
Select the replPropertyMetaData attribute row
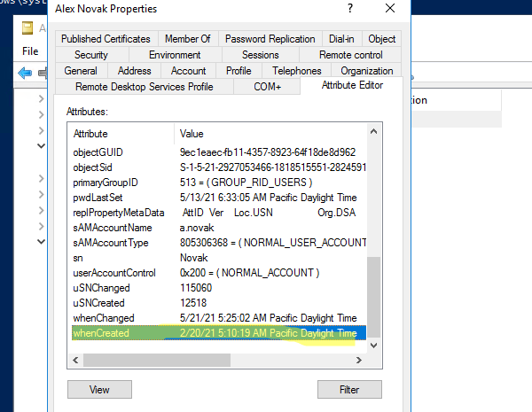(x=219, y=213)
